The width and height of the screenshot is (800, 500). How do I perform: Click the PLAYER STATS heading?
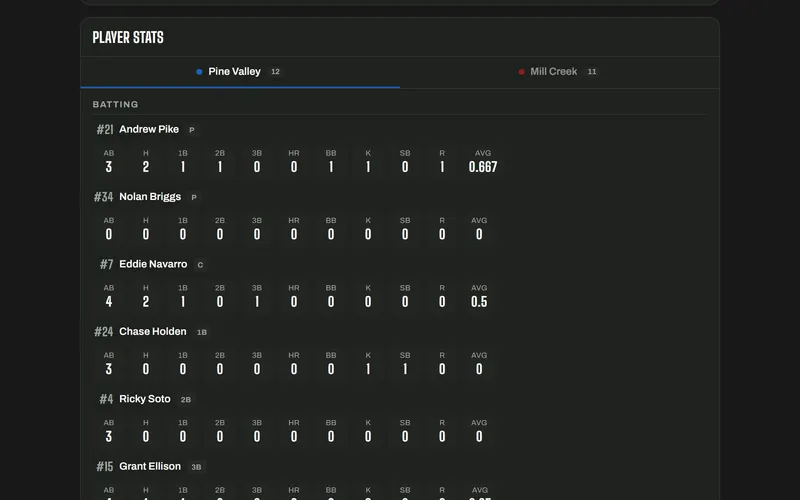coord(128,37)
